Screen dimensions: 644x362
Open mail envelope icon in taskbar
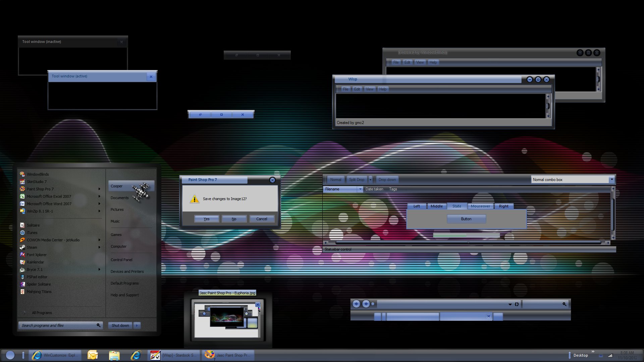click(93, 355)
